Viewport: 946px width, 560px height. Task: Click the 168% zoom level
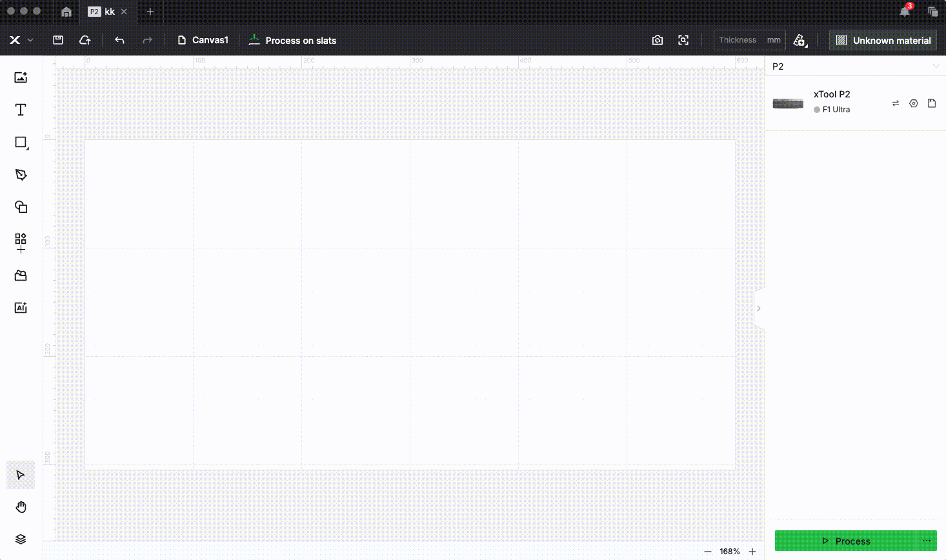[730, 552]
